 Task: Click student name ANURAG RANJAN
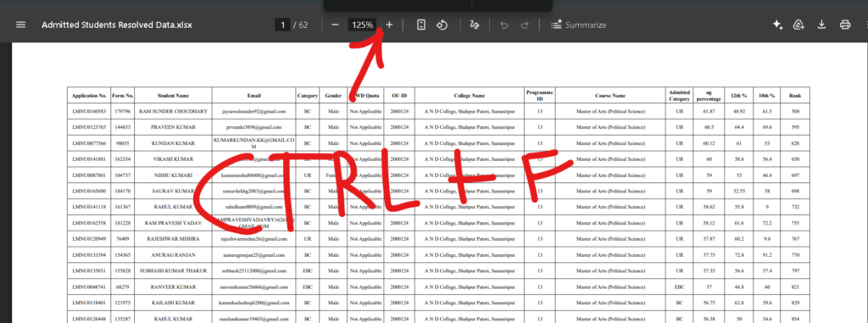(x=173, y=255)
